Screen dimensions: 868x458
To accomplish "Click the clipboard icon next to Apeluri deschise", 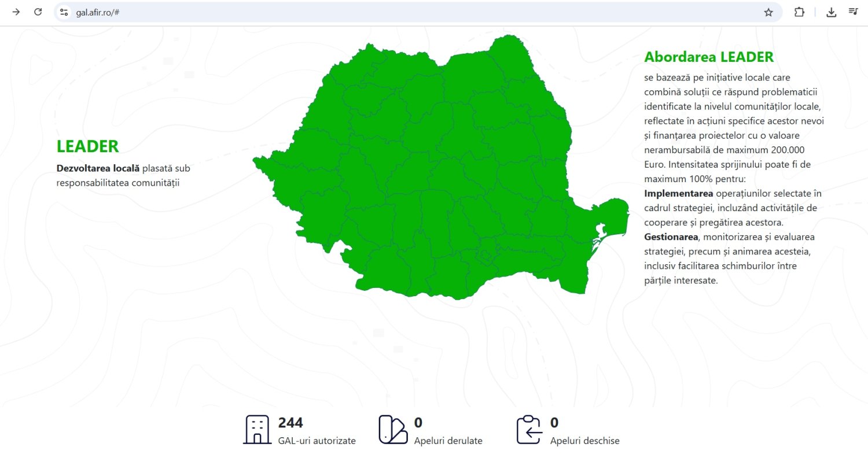I will (x=528, y=428).
